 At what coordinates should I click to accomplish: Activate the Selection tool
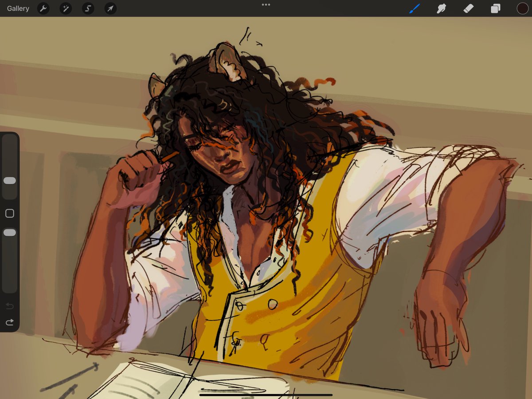[88, 8]
